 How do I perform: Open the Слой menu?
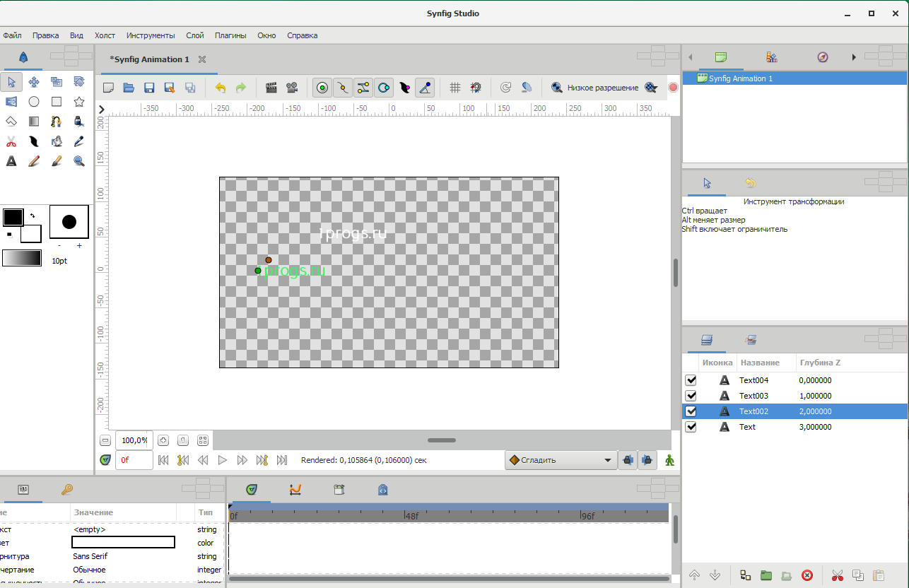(195, 35)
